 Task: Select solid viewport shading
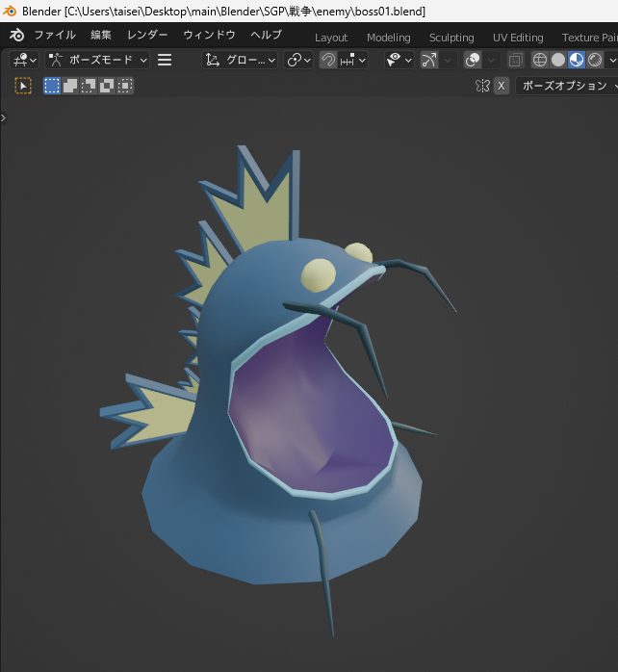point(558,60)
